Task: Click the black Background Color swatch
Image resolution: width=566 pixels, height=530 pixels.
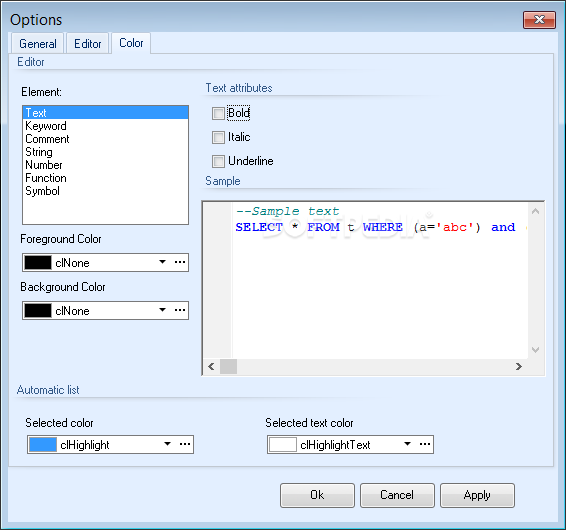Action: pos(38,310)
